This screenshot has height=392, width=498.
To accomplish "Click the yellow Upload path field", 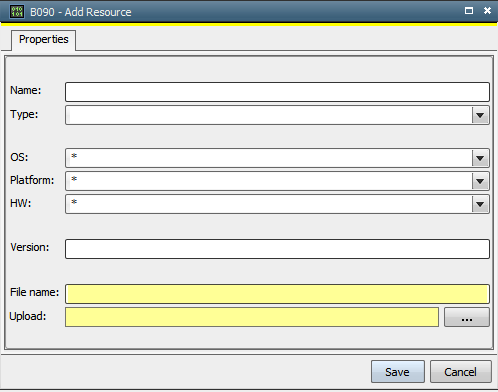I will pos(252,317).
